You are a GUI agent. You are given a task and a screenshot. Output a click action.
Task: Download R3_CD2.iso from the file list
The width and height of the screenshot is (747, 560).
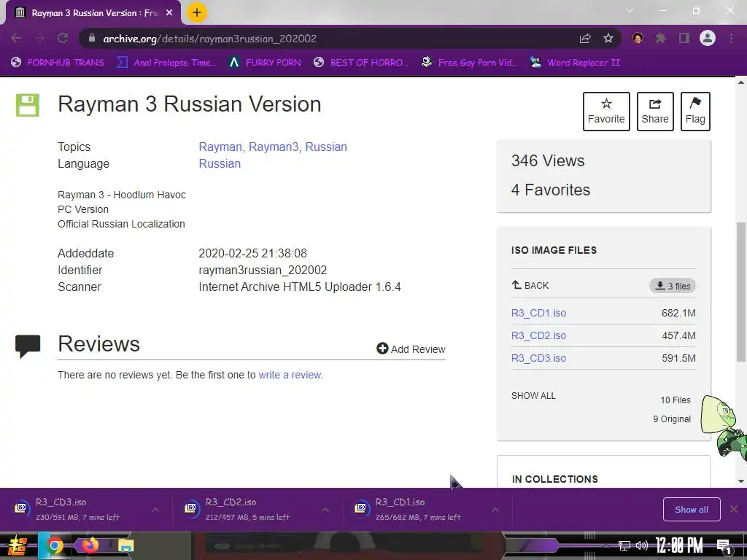click(539, 335)
